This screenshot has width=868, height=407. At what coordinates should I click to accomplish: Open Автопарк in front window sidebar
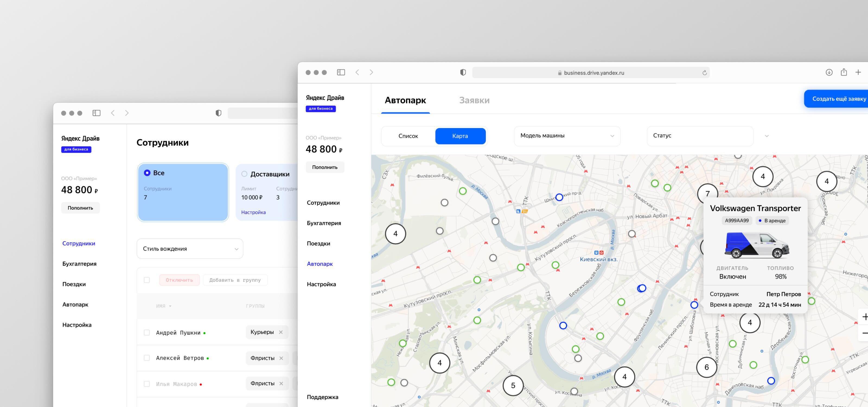pyautogui.click(x=320, y=264)
